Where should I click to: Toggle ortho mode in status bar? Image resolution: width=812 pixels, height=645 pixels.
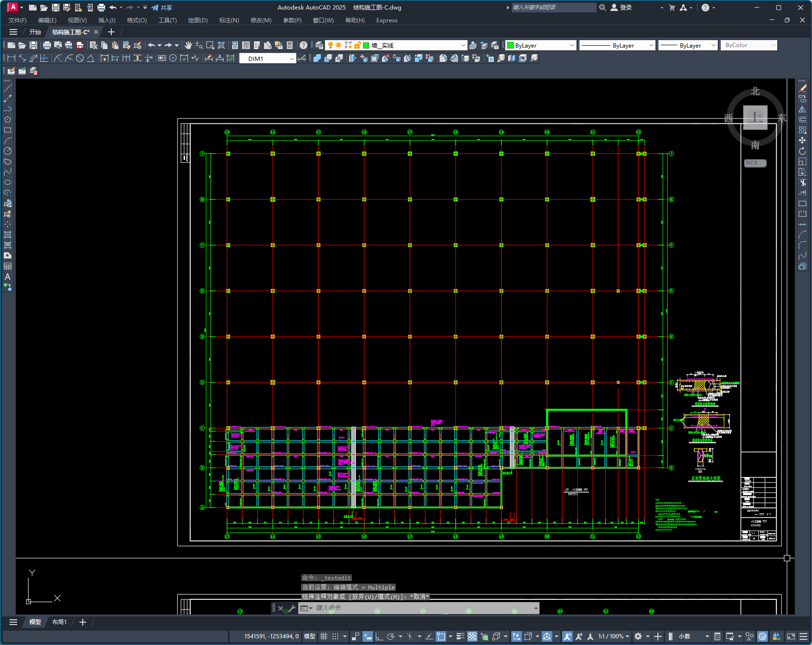pos(379,636)
